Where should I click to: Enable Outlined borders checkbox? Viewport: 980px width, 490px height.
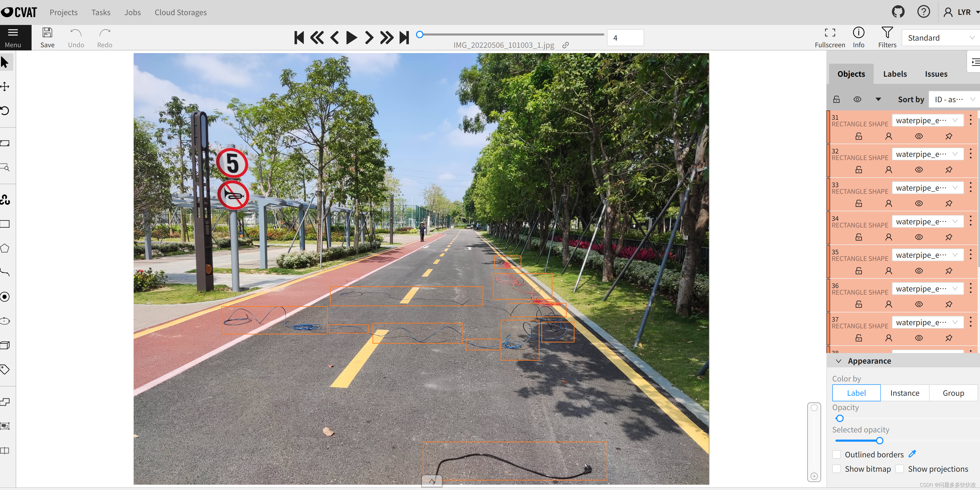pyautogui.click(x=836, y=454)
